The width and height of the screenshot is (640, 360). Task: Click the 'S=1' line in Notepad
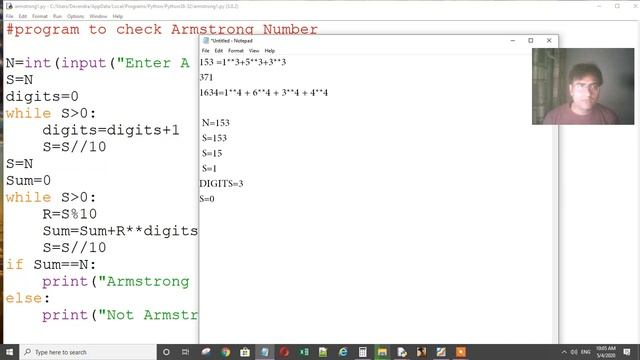209,169
